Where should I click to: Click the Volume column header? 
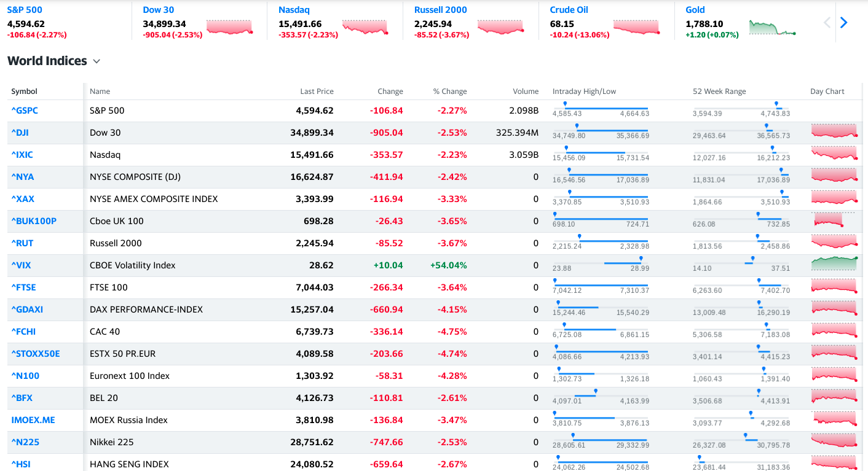(x=526, y=91)
